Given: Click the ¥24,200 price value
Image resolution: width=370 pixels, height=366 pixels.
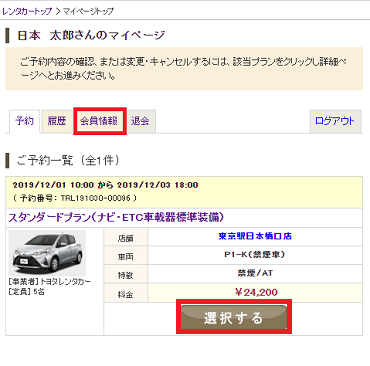Looking at the screenshot, I should click(x=256, y=293).
